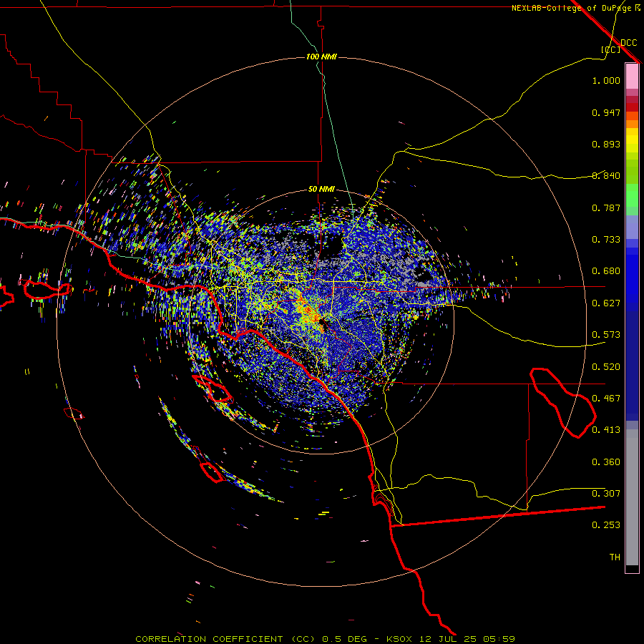Click the 'NEXLAB-College of DuPage' text

(x=572, y=8)
